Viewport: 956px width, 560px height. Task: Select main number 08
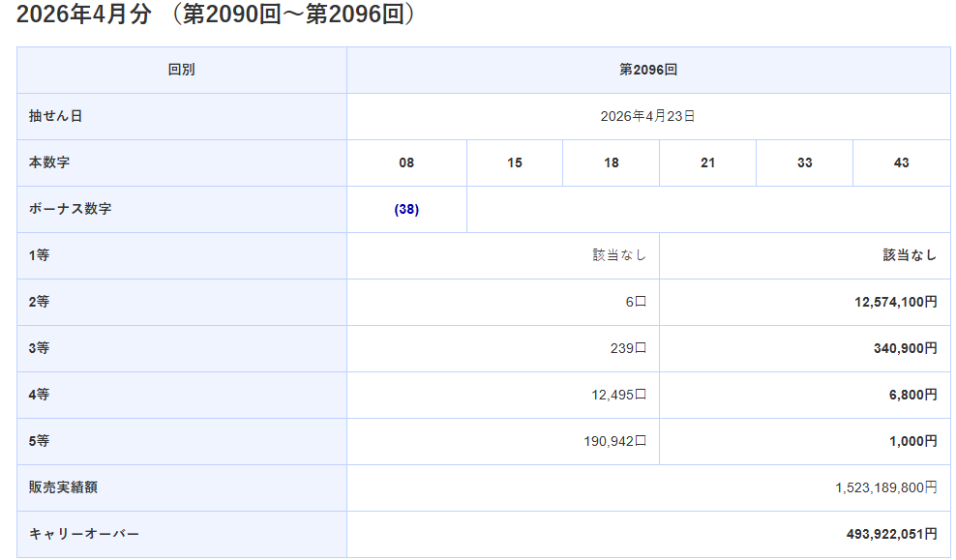pyautogui.click(x=406, y=162)
